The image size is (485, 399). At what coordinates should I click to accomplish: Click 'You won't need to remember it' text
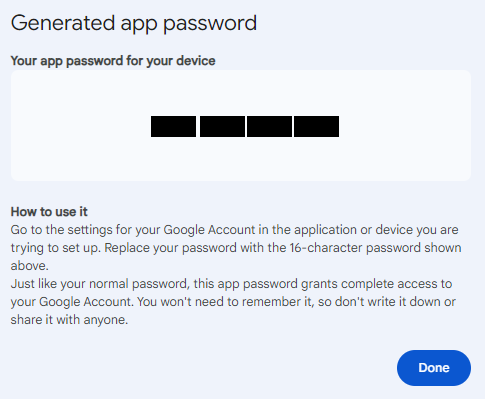pos(226,302)
